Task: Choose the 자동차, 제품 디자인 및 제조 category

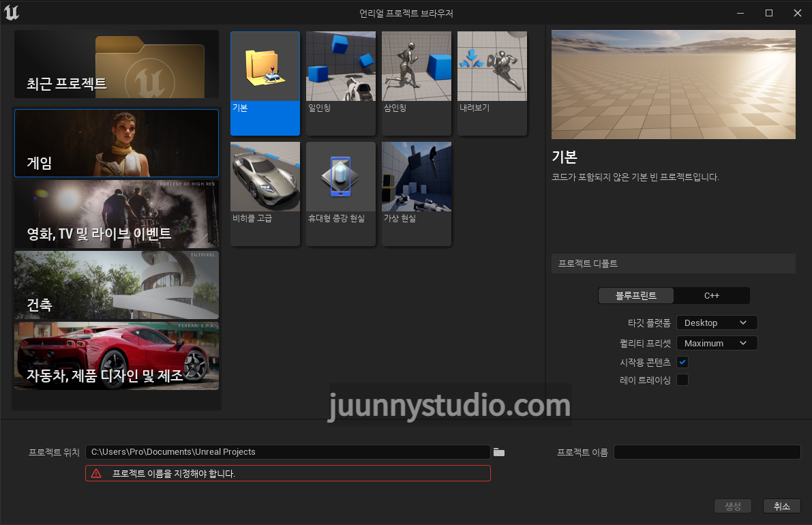Action: pos(117,356)
